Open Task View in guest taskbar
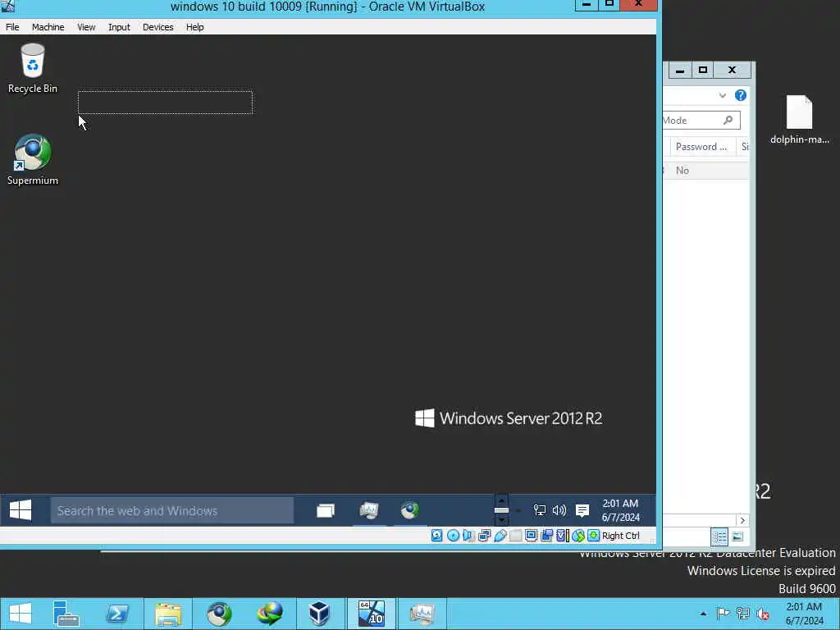The height and width of the screenshot is (630, 840). click(326, 510)
